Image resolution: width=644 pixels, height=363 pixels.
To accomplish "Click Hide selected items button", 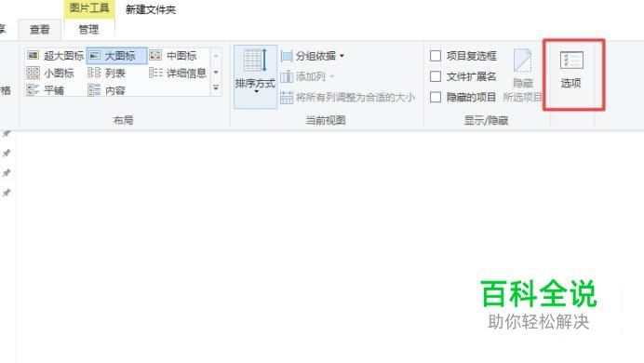I will tap(523, 75).
